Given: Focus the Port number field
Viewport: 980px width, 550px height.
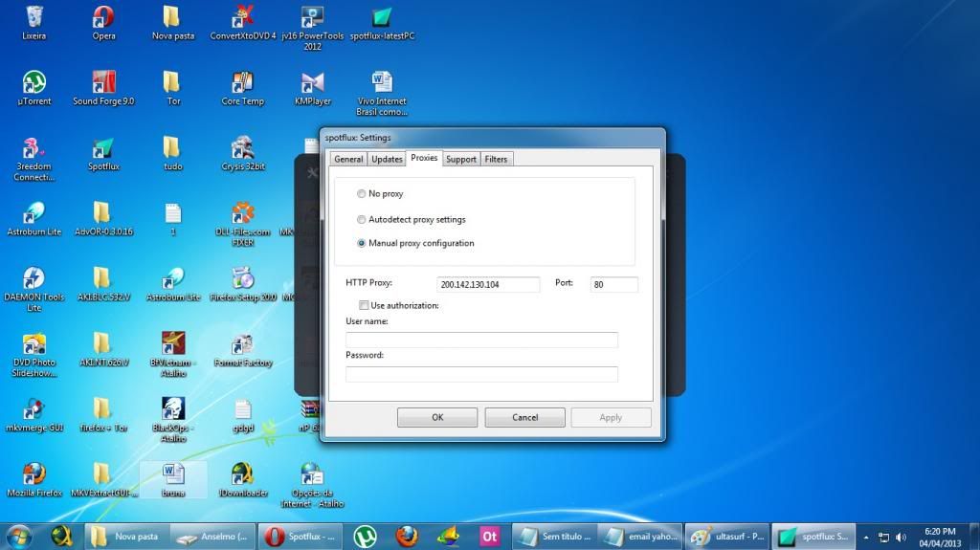Looking at the screenshot, I should pyautogui.click(x=613, y=284).
